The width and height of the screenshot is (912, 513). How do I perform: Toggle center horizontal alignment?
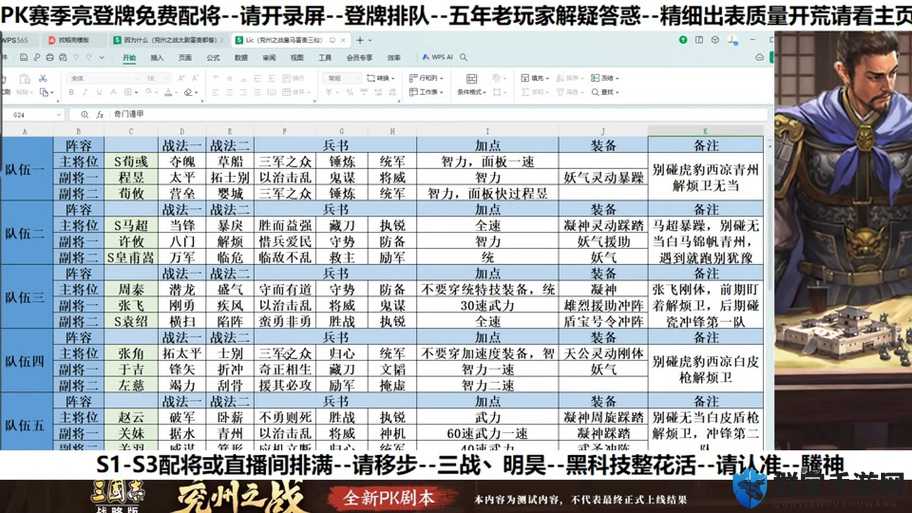(x=229, y=92)
